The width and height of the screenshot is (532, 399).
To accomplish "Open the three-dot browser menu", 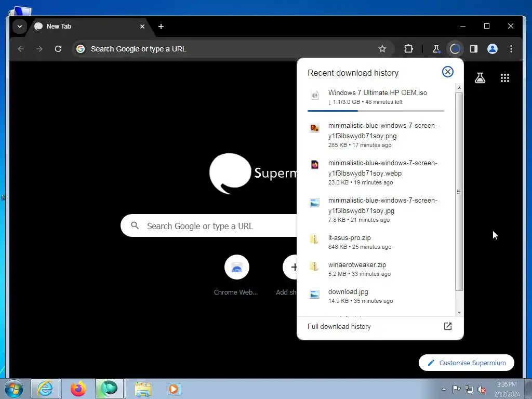I will pyautogui.click(x=511, y=49).
